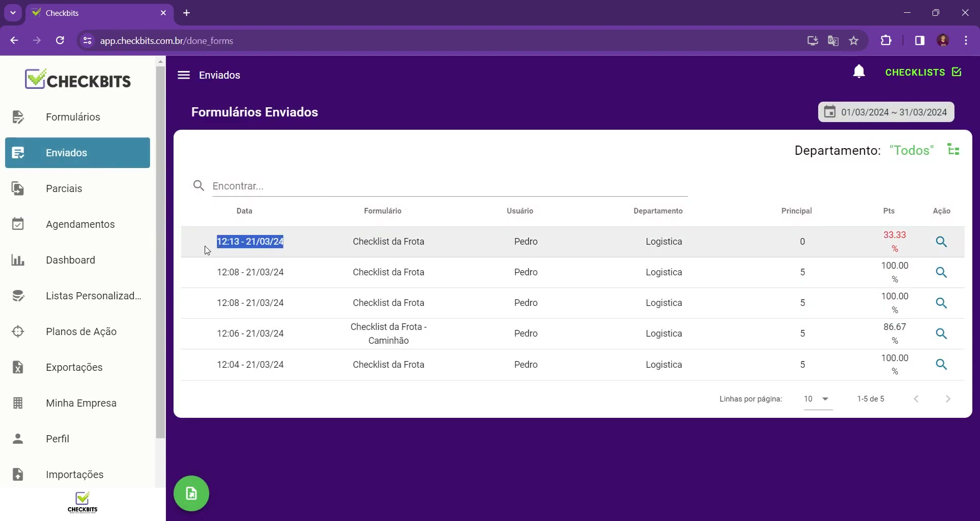Screen dimensions: 980x521
Task: Open Parciais in the sidebar
Action: (78, 188)
